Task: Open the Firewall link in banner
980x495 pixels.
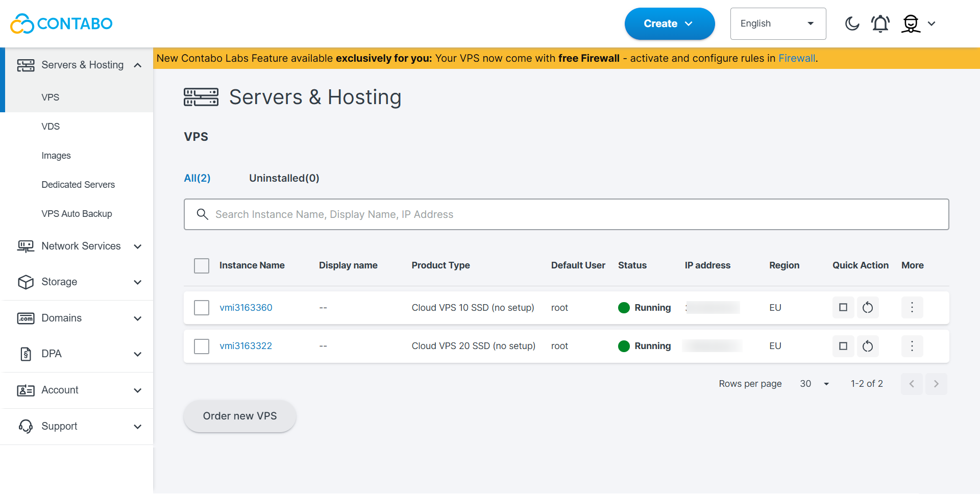Action: (797, 58)
